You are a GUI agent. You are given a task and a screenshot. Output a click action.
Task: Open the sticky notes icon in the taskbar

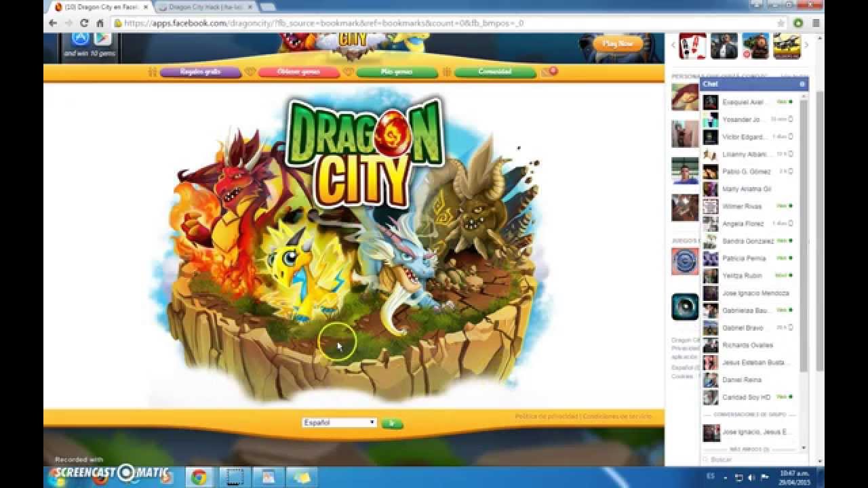[302, 477]
